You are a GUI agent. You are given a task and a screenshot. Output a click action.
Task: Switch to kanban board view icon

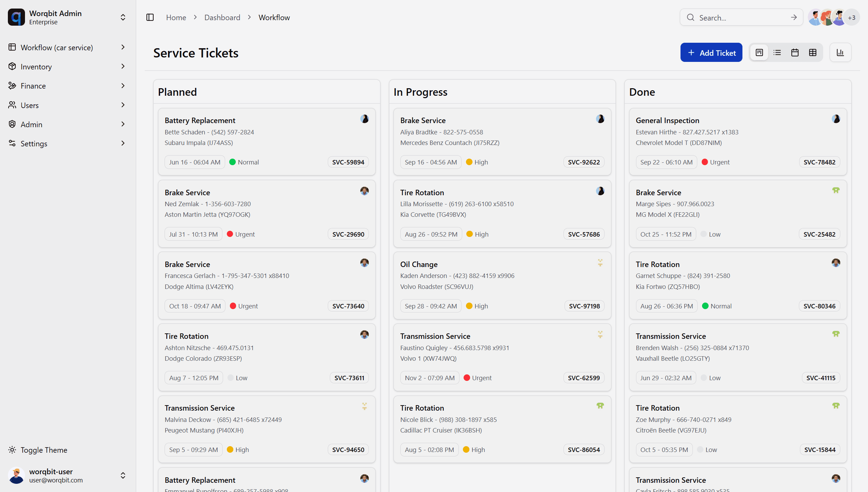tap(759, 53)
